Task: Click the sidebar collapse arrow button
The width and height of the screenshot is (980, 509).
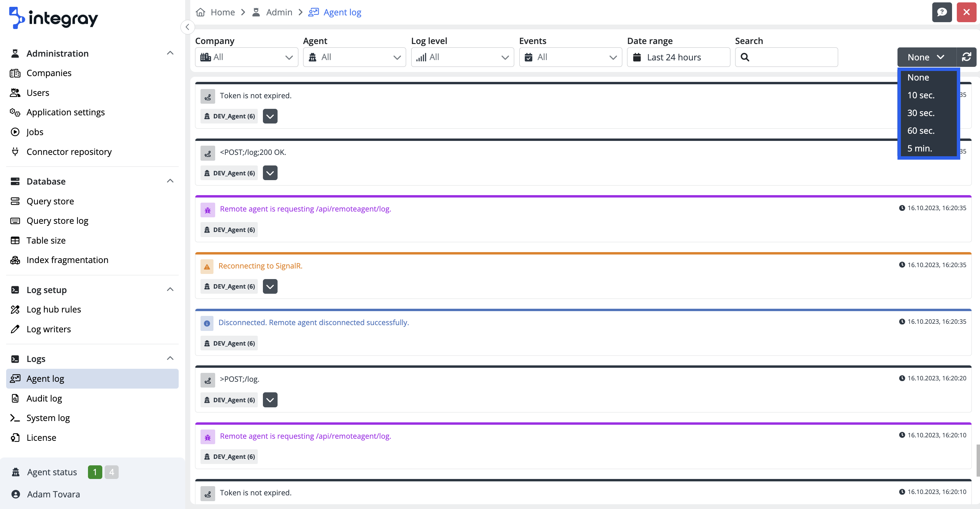Action: 187,27
